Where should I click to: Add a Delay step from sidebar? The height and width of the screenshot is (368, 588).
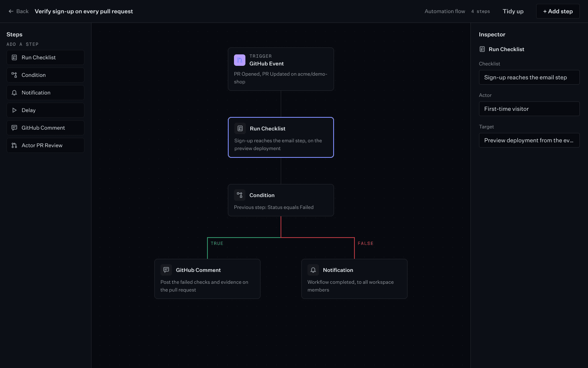tap(45, 110)
